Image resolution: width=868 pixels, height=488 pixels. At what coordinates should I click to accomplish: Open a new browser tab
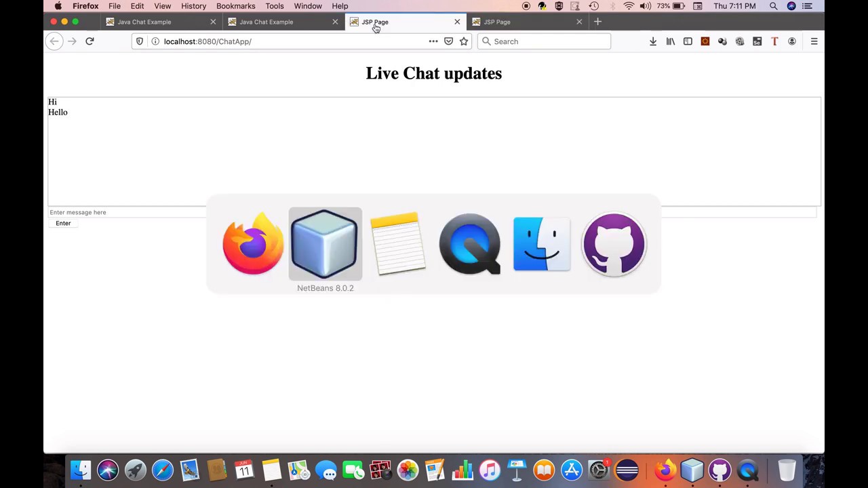coord(597,22)
